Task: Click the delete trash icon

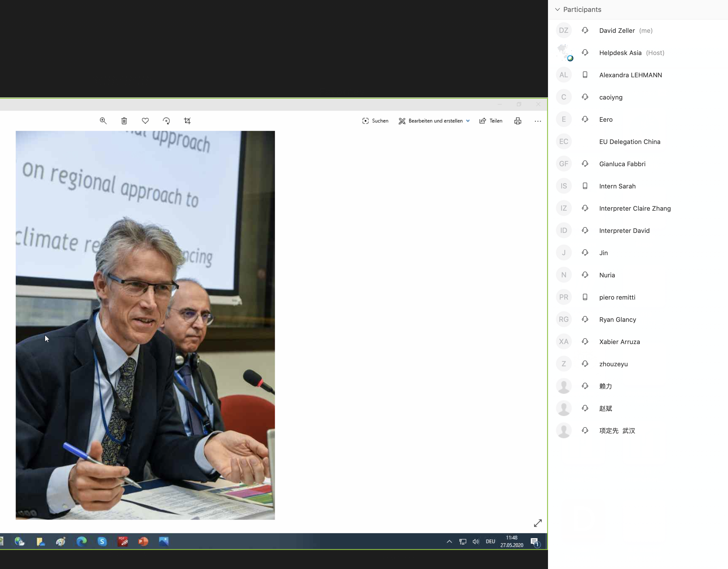Action: 124,121
